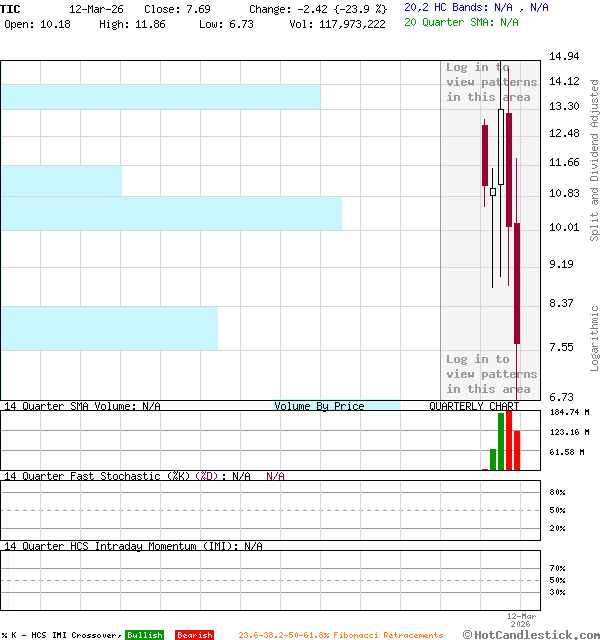This screenshot has width=600, height=640.
Task: Click the upper "Log in to view patterns" text
Action: click(x=491, y=82)
